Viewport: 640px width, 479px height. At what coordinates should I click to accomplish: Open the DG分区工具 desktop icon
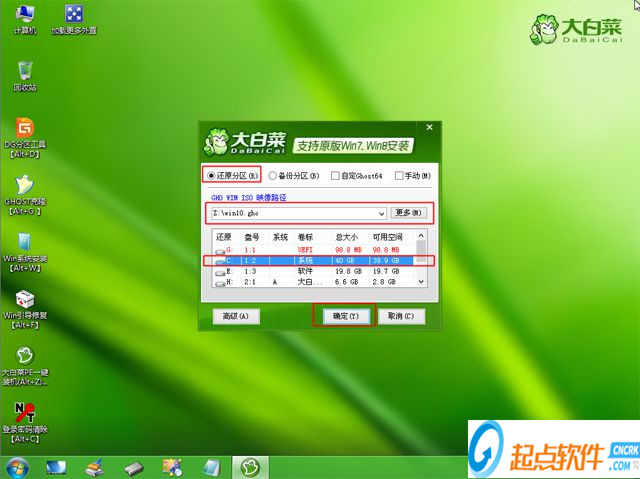[24, 129]
